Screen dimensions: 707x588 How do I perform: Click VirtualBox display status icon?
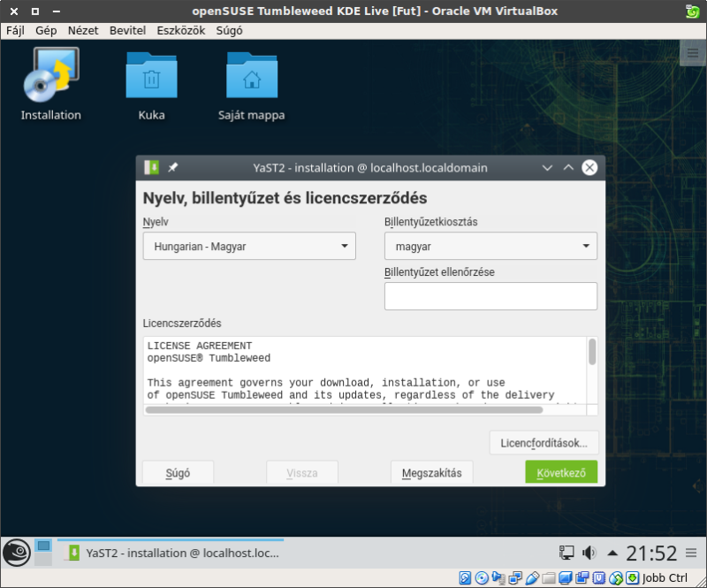566,578
